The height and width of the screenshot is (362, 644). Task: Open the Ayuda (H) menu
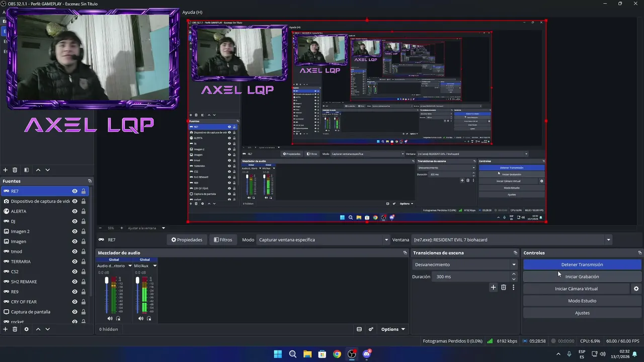click(192, 12)
